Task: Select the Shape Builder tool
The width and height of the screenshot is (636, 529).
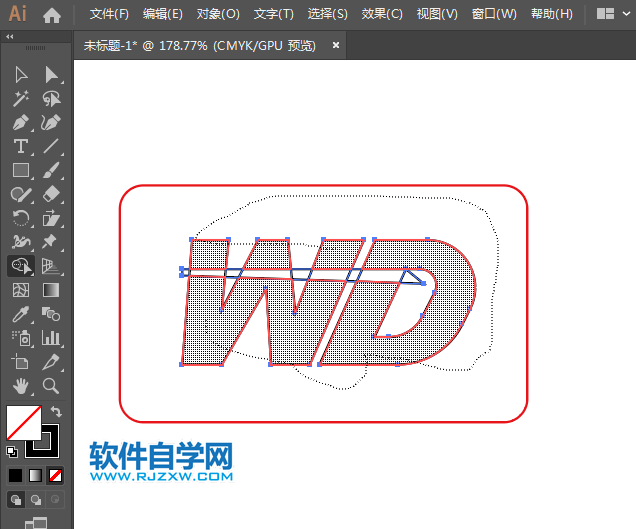Action: (21, 266)
